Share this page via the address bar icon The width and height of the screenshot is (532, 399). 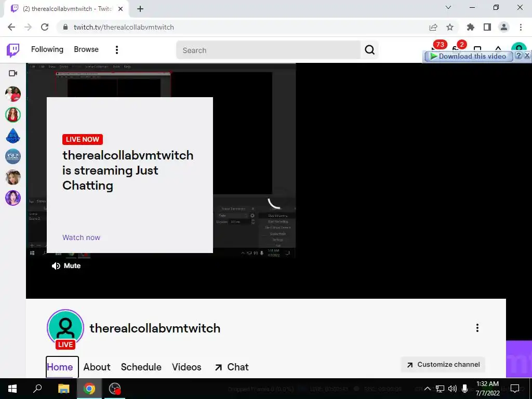pos(433,27)
